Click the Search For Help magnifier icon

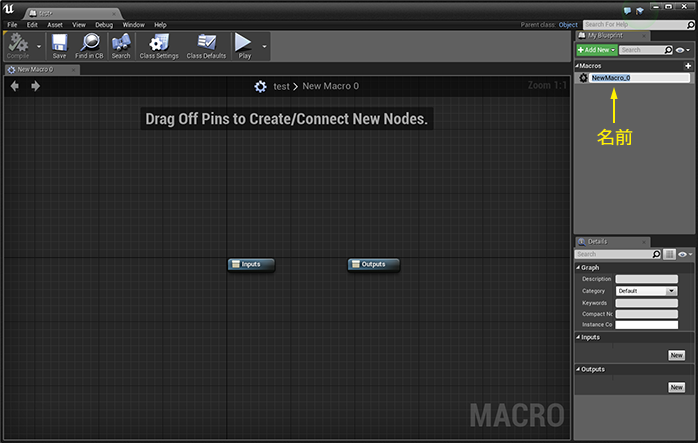coord(690,25)
